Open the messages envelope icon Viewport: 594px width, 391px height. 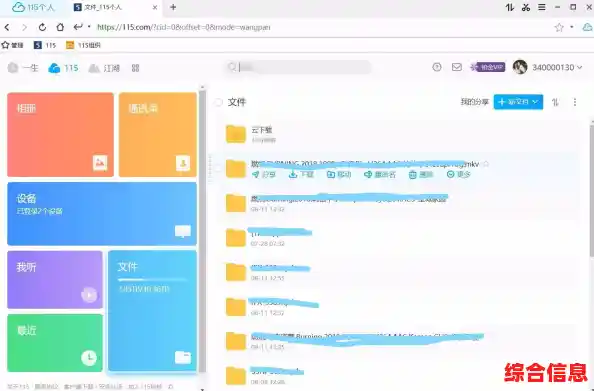(457, 67)
